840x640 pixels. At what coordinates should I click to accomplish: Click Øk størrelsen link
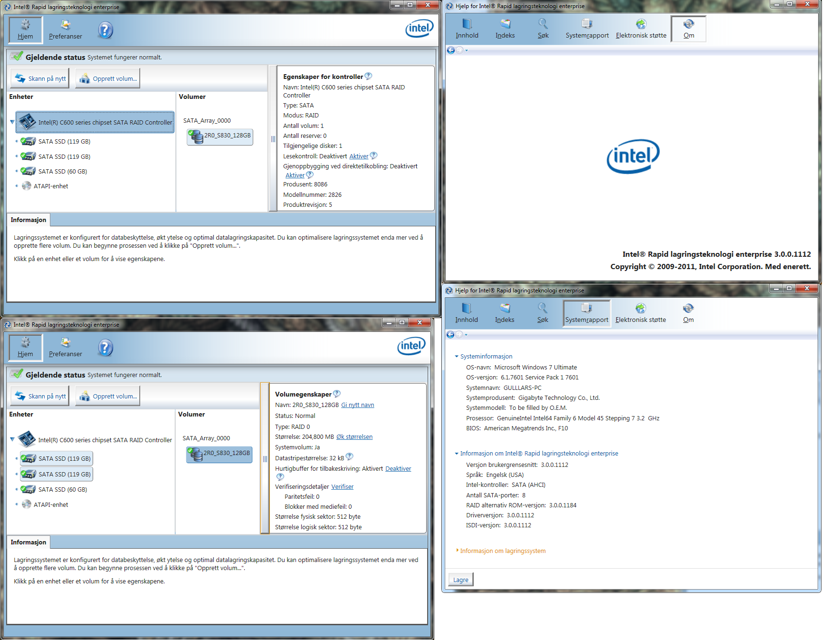354,436
